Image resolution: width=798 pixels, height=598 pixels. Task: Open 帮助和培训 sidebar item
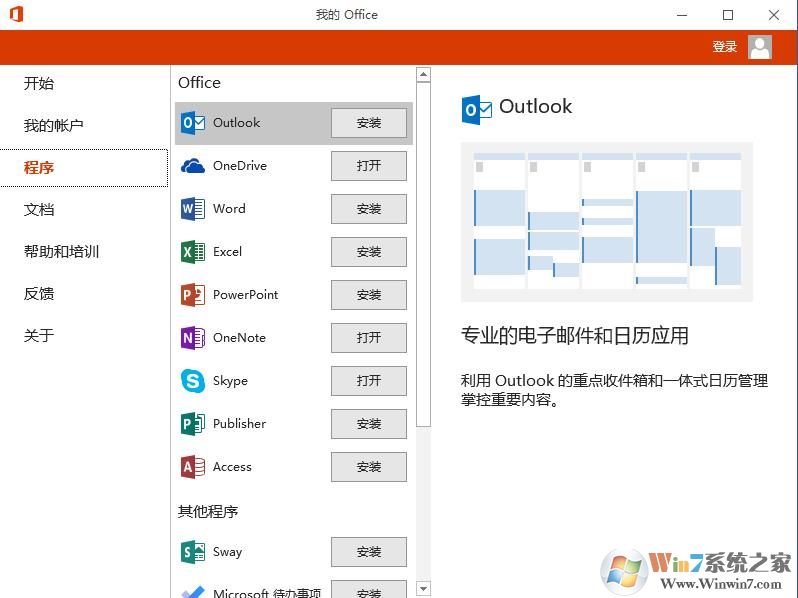(x=62, y=252)
